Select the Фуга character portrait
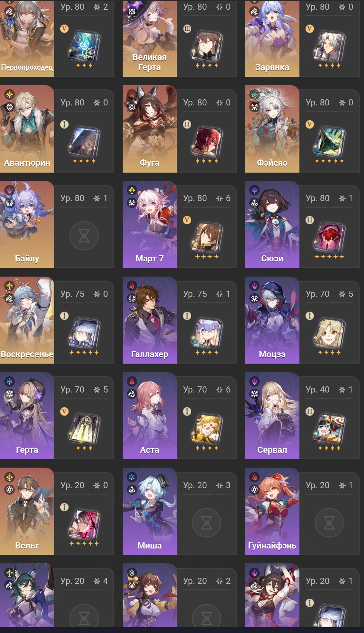364x633 pixels. click(150, 129)
